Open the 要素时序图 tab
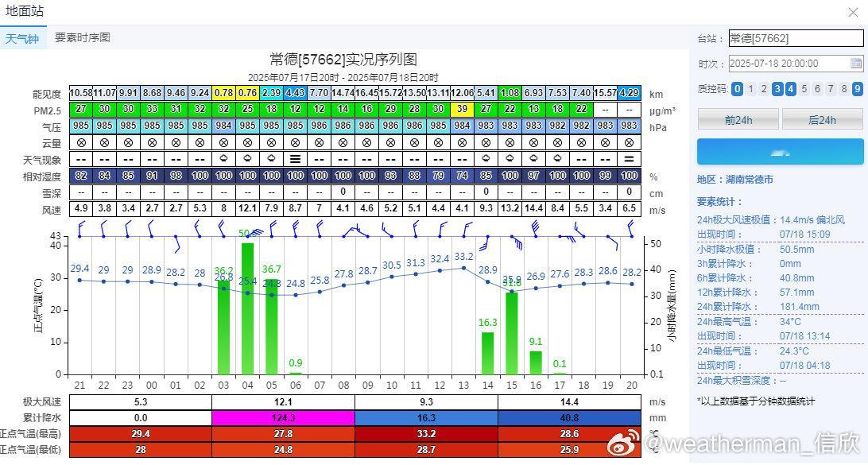868x465 pixels. [x=83, y=37]
